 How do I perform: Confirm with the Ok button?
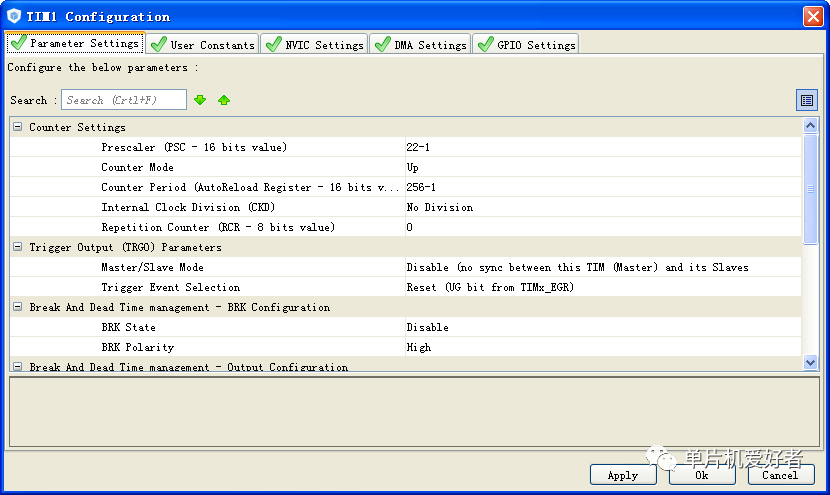pos(702,475)
